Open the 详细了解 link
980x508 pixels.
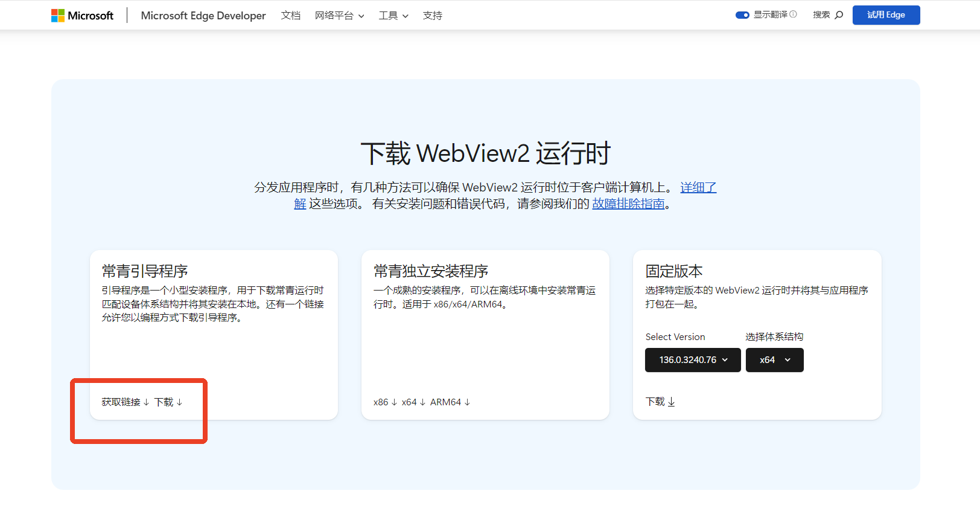pyautogui.click(x=698, y=188)
